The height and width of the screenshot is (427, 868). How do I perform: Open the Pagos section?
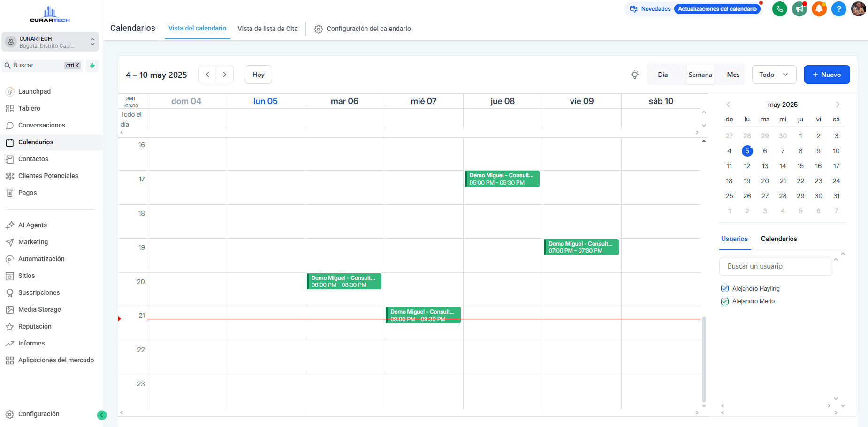pos(27,193)
